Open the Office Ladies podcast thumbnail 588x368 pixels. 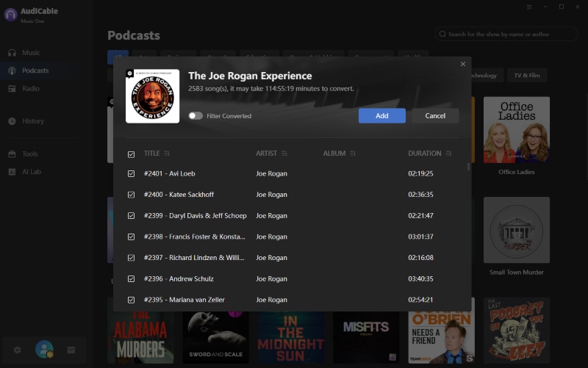(x=517, y=130)
